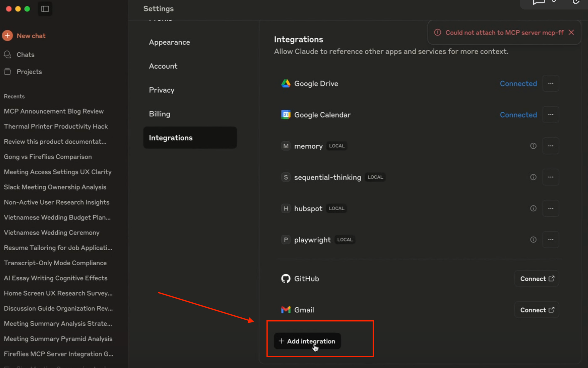This screenshot has width=588, height=368.
Task: Click Google Drive Connected status
Action: (x=518, y=84)
